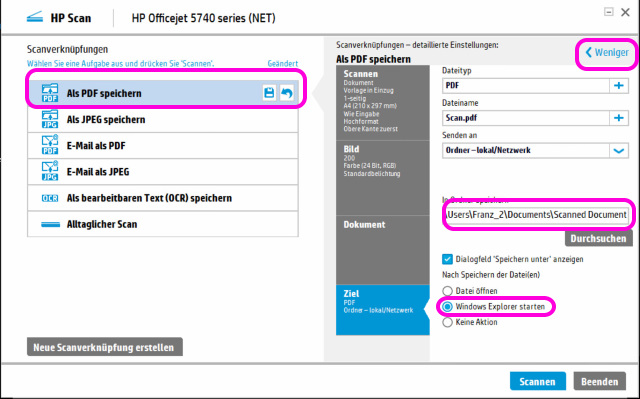Click the Scannen button to start scan
The width and height of the screenshot is (640, 399).
click(x=538, y=381)
